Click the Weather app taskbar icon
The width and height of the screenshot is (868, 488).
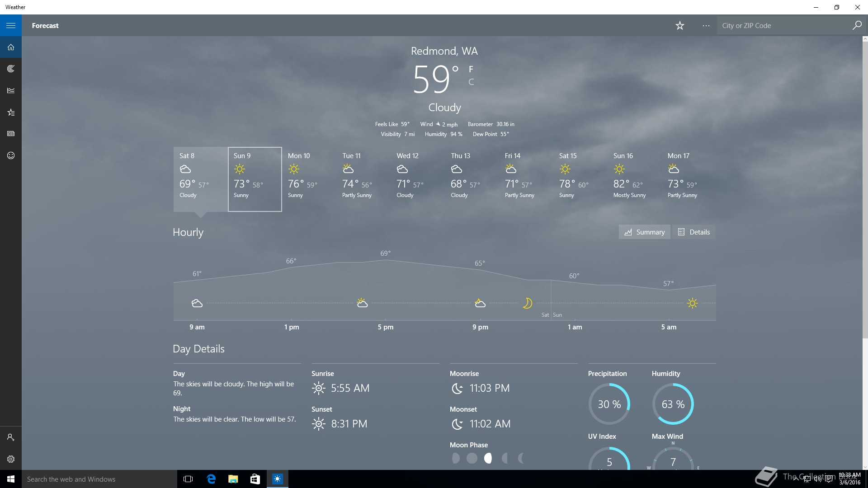click(x=277, y=479)
